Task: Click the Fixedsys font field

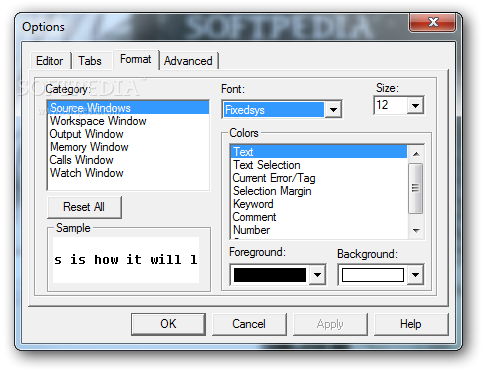Action: click(x=273, y=109)
